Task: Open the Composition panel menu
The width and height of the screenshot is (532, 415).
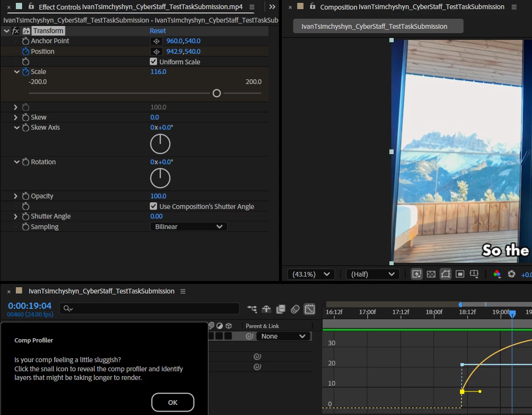Action: [x=514, y=7]
